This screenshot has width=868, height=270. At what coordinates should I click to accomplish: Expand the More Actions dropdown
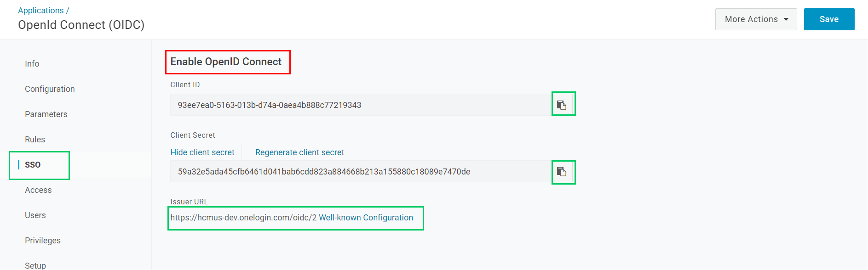756,19
